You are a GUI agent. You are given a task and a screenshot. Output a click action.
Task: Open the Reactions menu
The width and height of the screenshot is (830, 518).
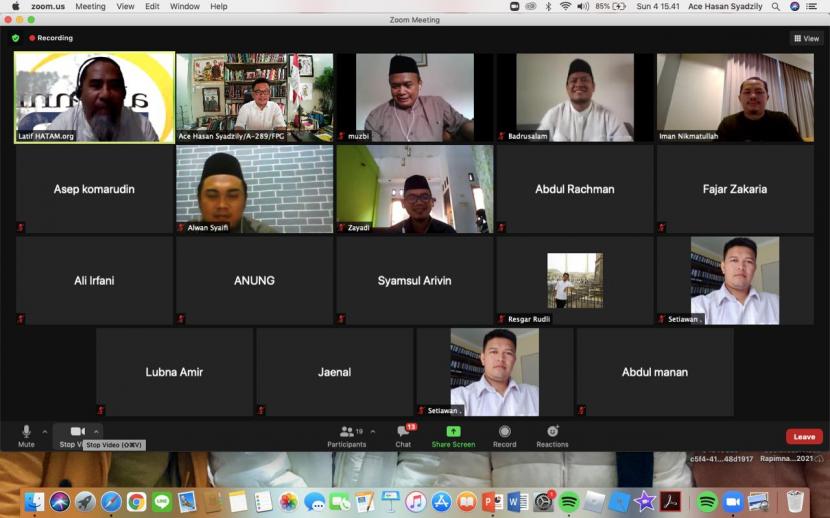click(x=552, y=435)
